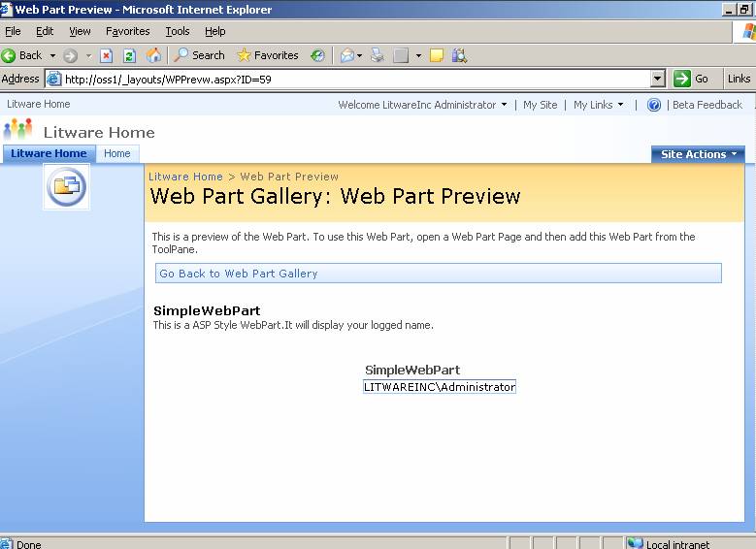Click the Mail envelope toolbar icon

[347, 56]
